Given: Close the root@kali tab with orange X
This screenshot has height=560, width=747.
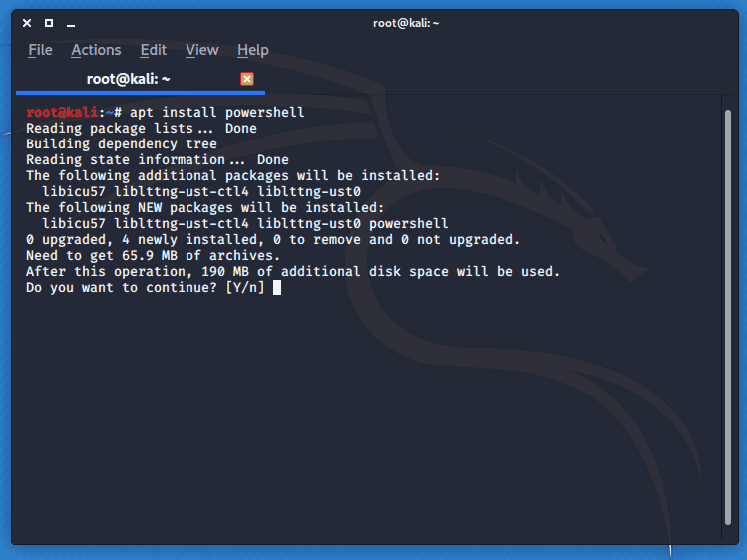Looking at the screenshot, I should click(247, 79).
